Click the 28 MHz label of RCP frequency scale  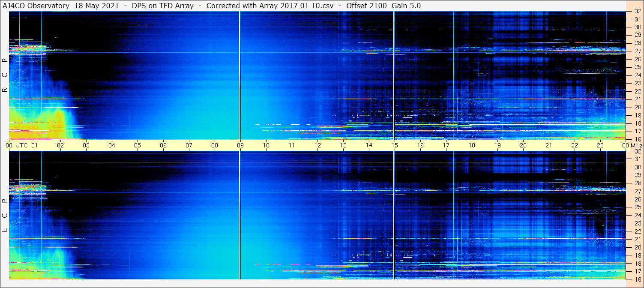(x=637, y=43)
